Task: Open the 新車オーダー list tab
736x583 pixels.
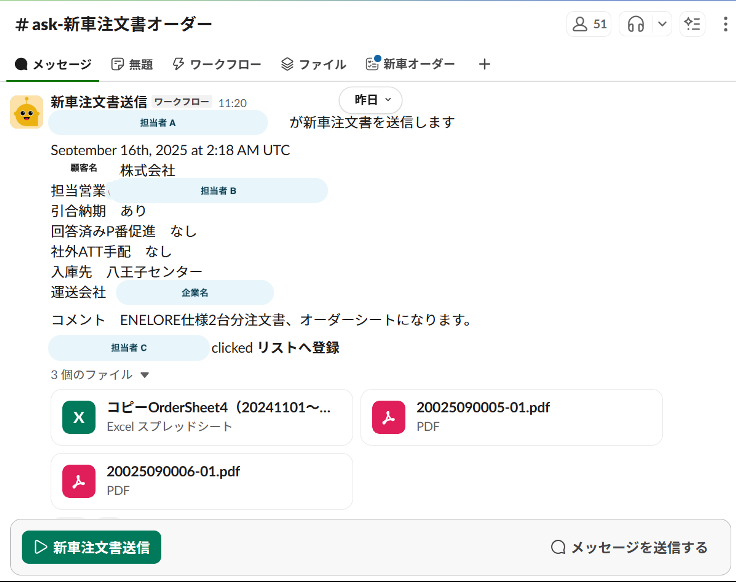Action: click(x=410, y=64)
